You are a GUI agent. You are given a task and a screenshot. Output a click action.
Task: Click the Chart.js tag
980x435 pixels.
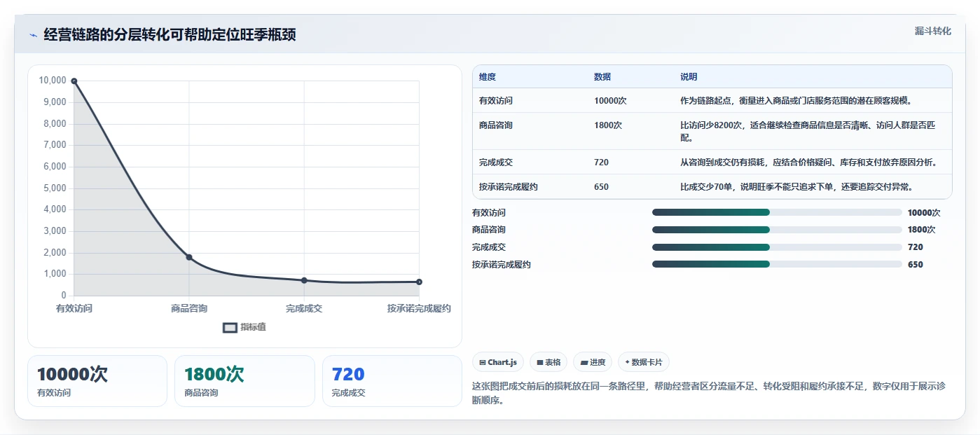pyautogui.click(x=498, y=362)
